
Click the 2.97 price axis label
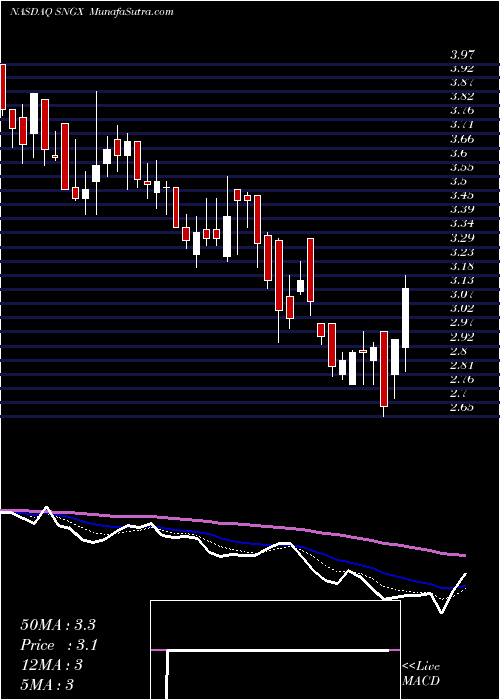[x=462, y=323]
